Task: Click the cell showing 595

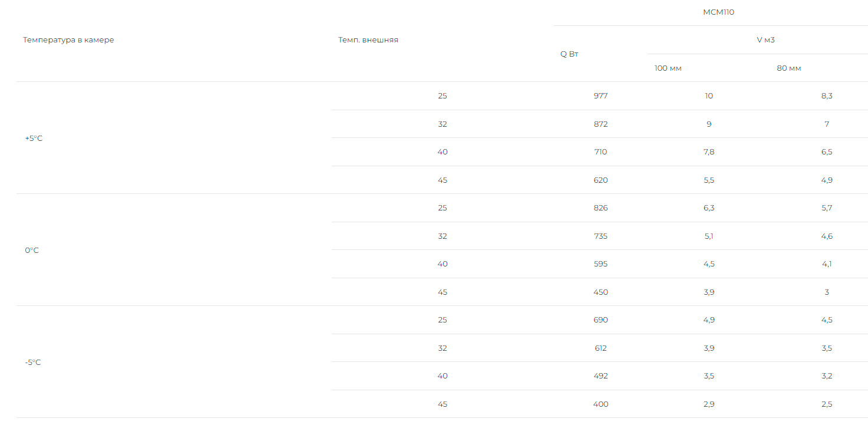Action: click(x=600, y=264)
